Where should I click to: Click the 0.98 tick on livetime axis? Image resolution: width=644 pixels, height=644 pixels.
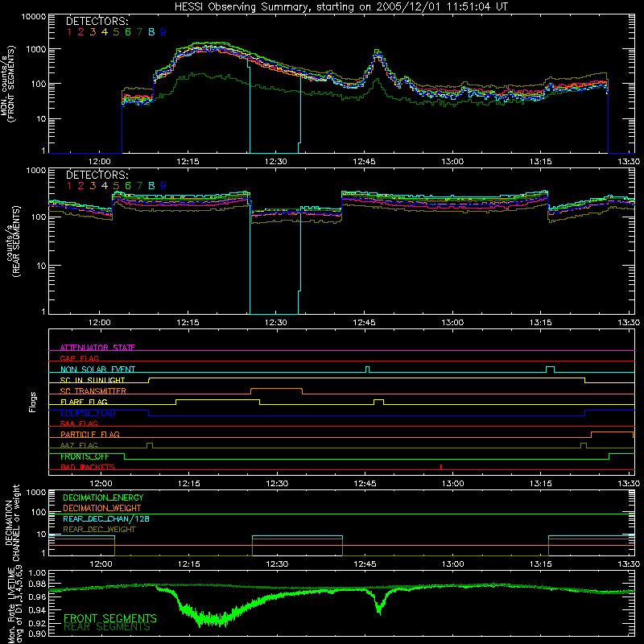tap(38, 584)
